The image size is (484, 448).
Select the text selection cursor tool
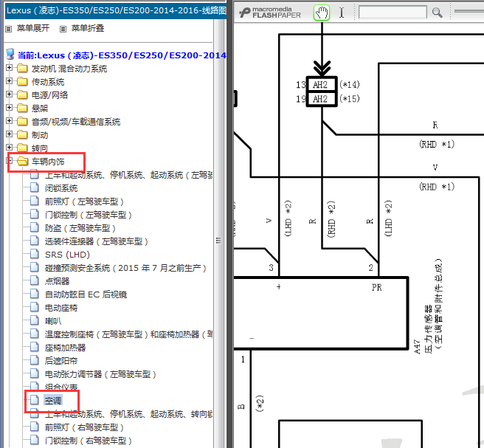pos(342,13)
